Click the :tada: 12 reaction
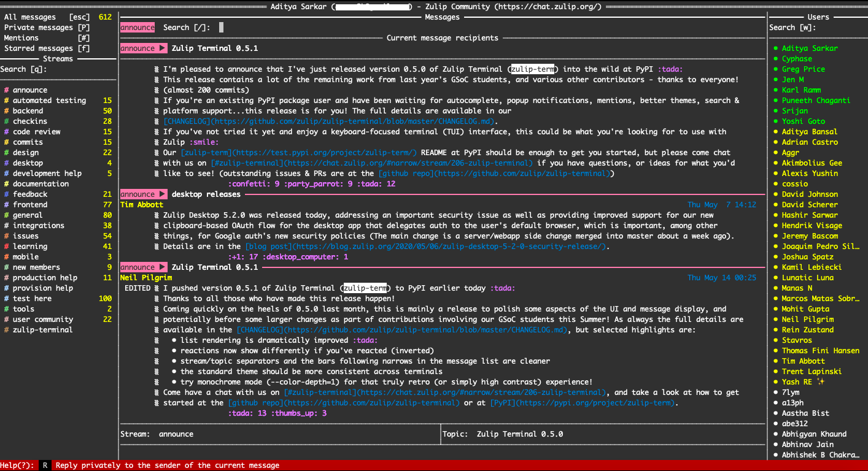Image resolution: width=868 pixels, height=471 pixels. (x=377, y=184)
